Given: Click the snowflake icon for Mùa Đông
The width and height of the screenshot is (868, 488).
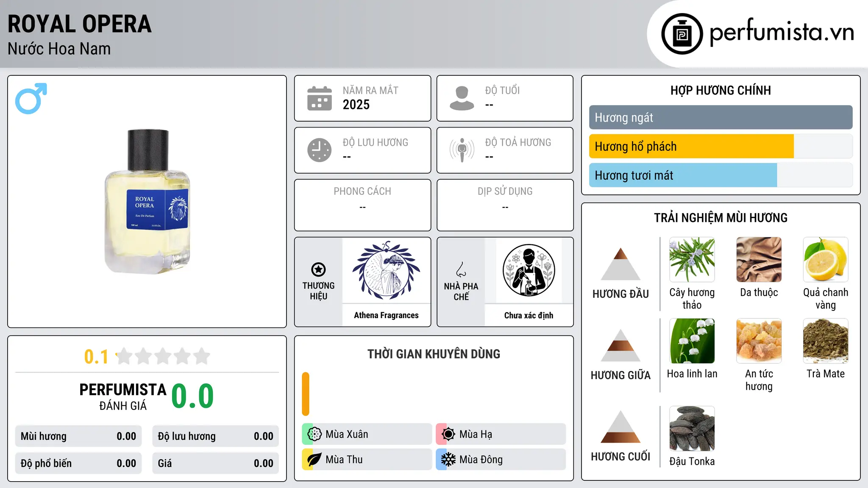Looking at the screenshot, I should pos(448,460).
